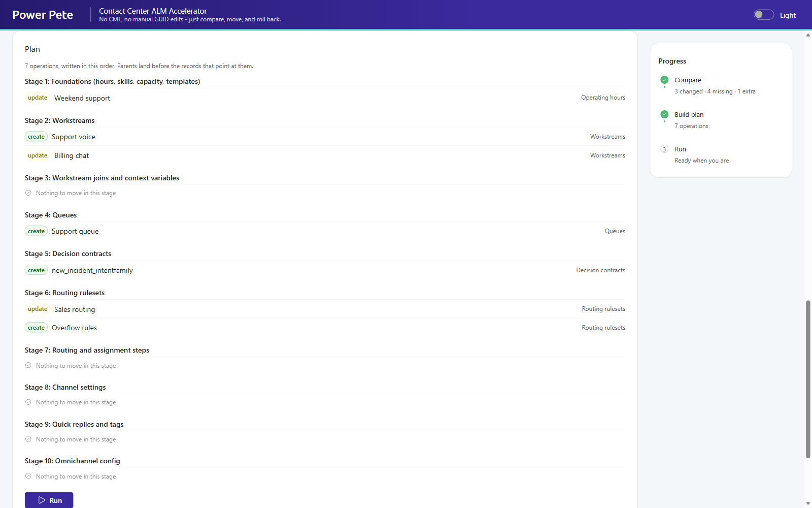This screenshot has width=812, height=508.
Task: Click create badge for Support voice
Action: [36, 137]
